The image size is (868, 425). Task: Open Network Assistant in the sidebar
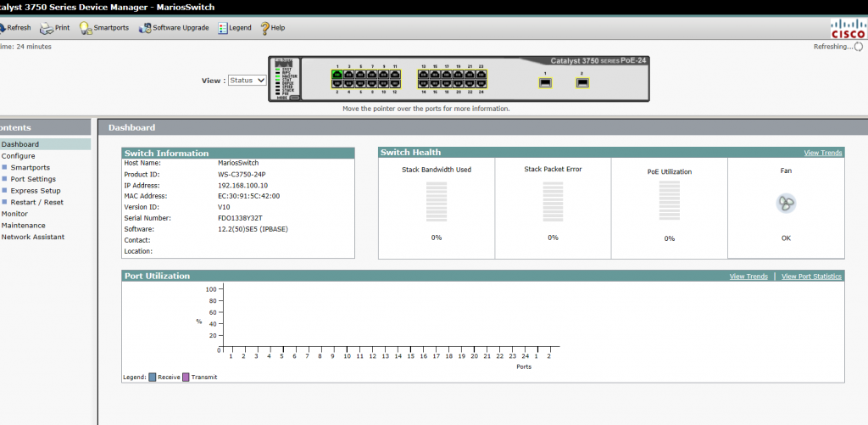click(33, 238)
